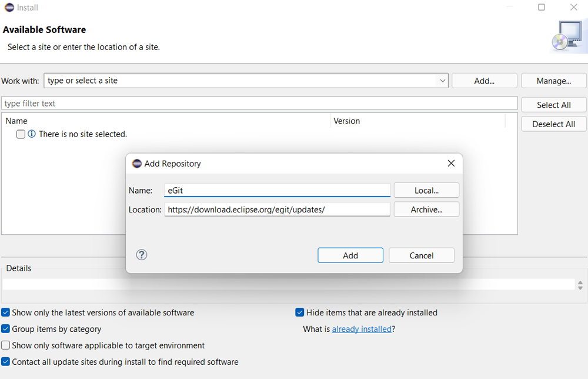588x379 pixels.
Task: Click "Add..." beside the Work with field
Action: tap(484, 80)
